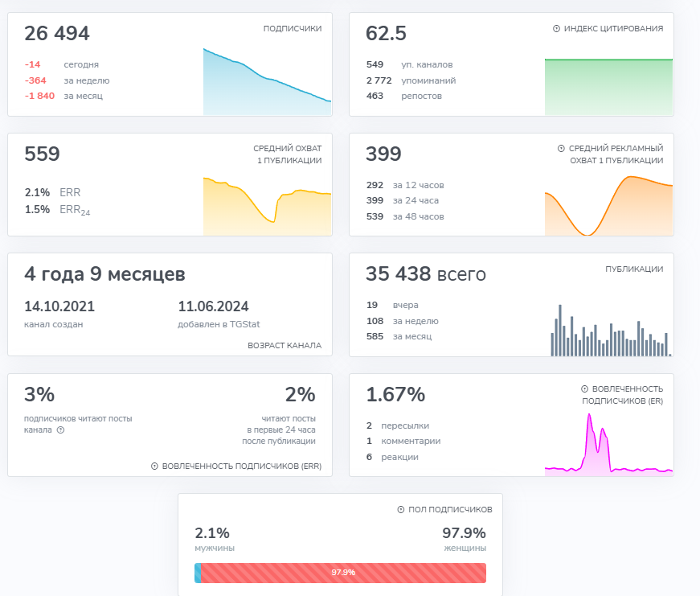Click info icon beside СРЕДНИЙ РЕКЛАМНЫЙ ОХВАТ
This screenshot has height=596, width=700.
point(561,148)
